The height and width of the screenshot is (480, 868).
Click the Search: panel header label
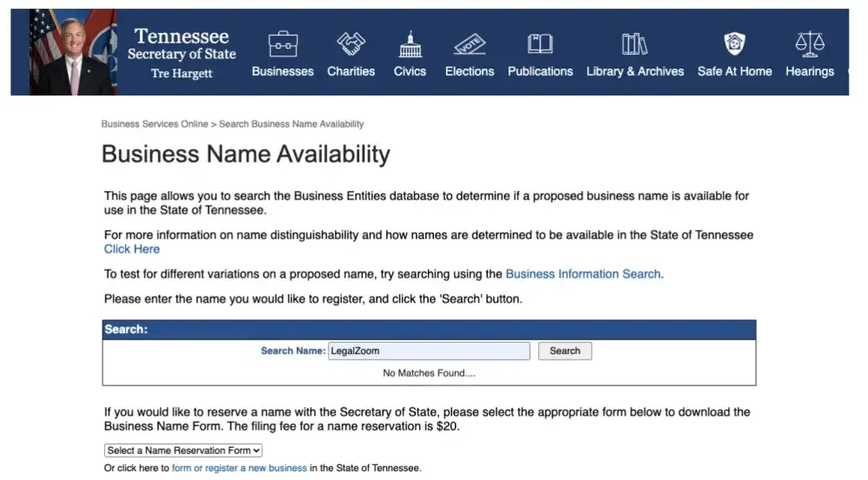pyautogui.click(x=126, y=330)
